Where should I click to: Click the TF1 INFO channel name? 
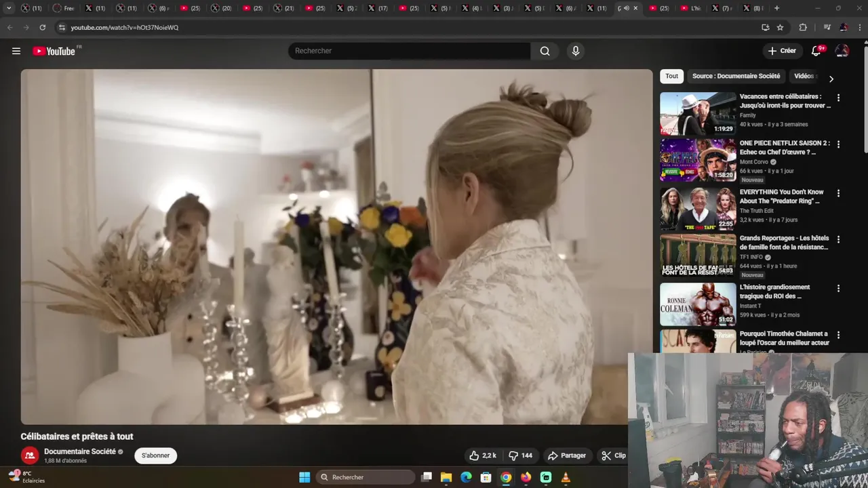pos(751,258)
